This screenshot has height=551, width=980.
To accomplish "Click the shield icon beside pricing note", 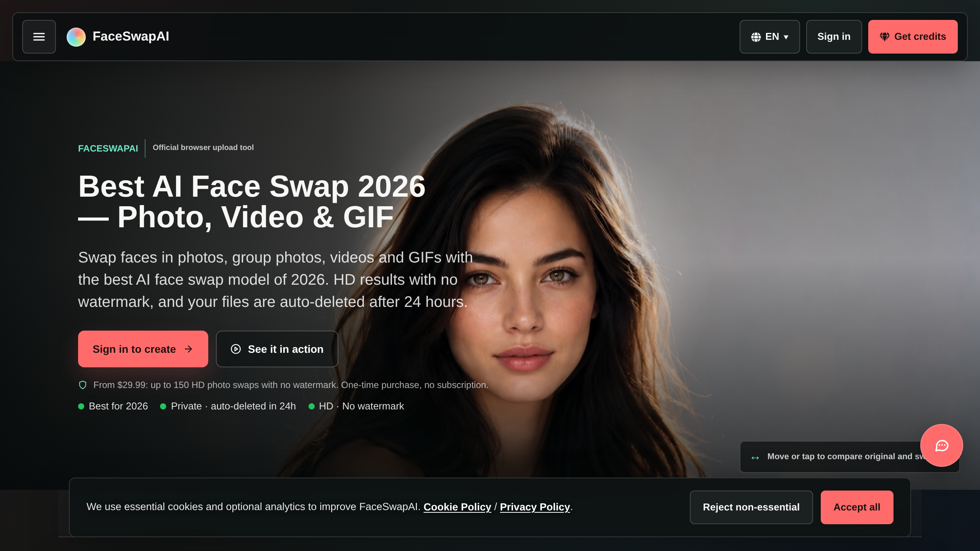I will pyautogui.click(x=83, y=385).
